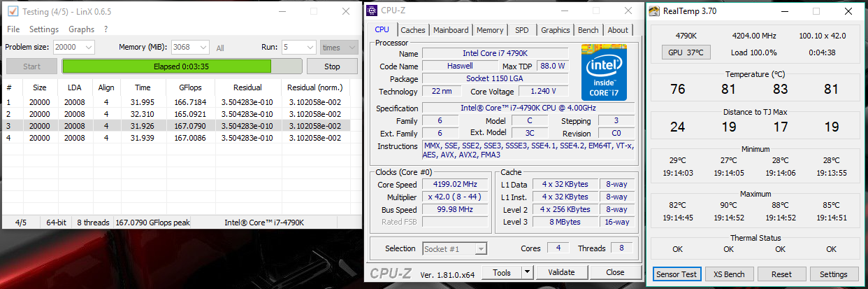Click the Max TDP 88.0 W value

553,66
